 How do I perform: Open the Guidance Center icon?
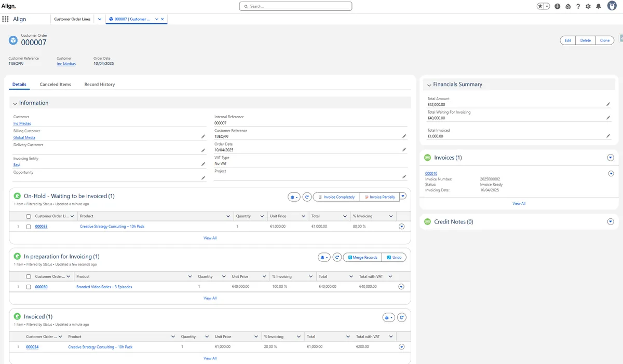(567, 6)
